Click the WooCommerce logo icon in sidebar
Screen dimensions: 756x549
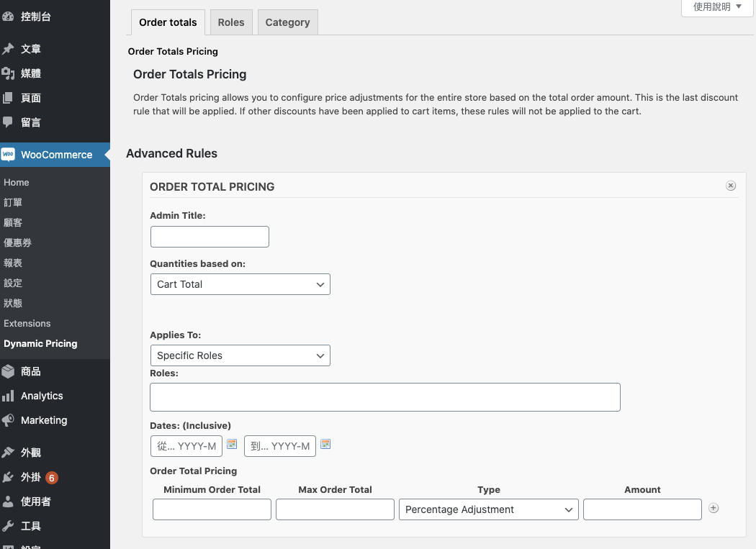click(x=9, y=155)
